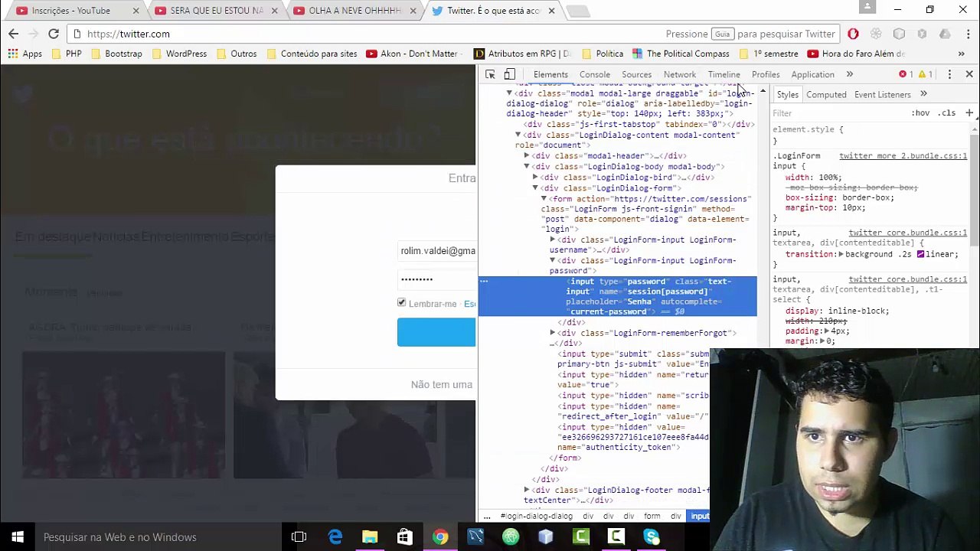This screenshot has height=551, width=980.
Task: Close the DevTools panel
Action: [x=969, y=74]
